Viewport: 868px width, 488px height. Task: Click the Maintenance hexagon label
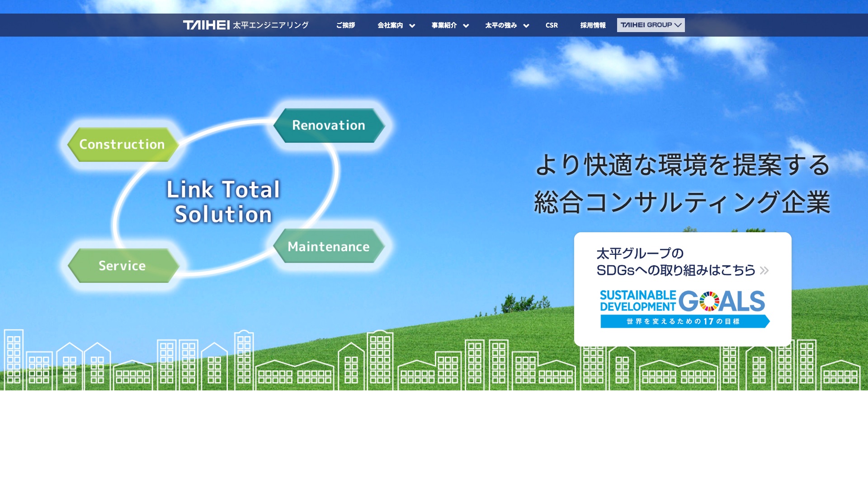click(329, 246)
